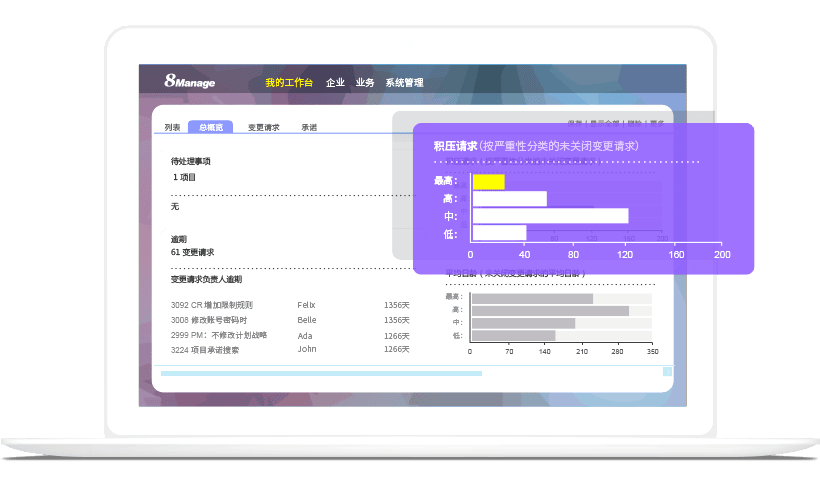The width and height of the screenshot is (820, 487).
Task: Click the gray 高 bar in average age chart
Action: click(x=551, y=311)
